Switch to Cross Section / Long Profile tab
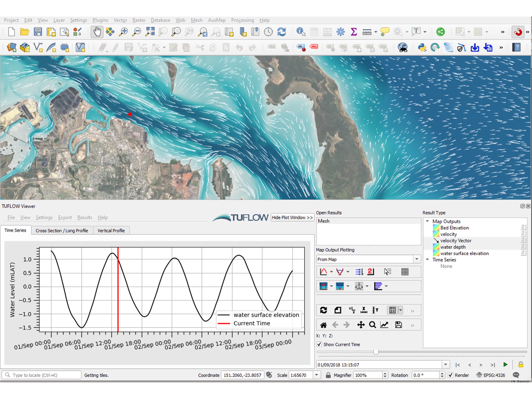The height and width of the screenshot is (399, 532). tap(62, 230)
